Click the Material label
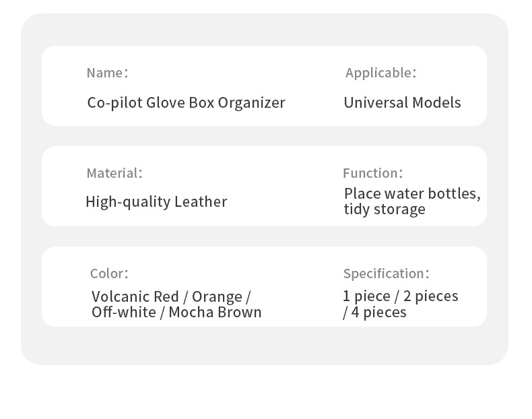Screen dimensions: 532x419 (x=114, y=173)
